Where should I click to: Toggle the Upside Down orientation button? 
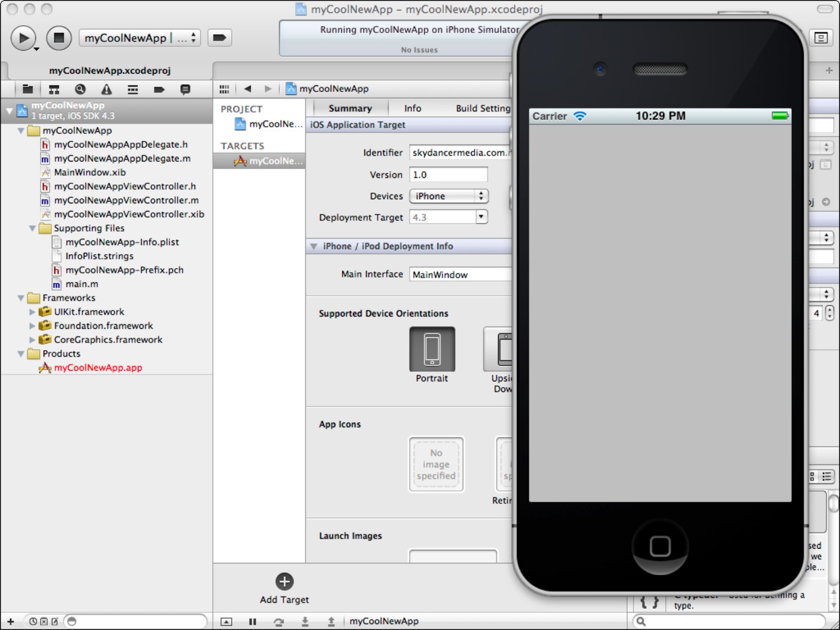(498, 349)
